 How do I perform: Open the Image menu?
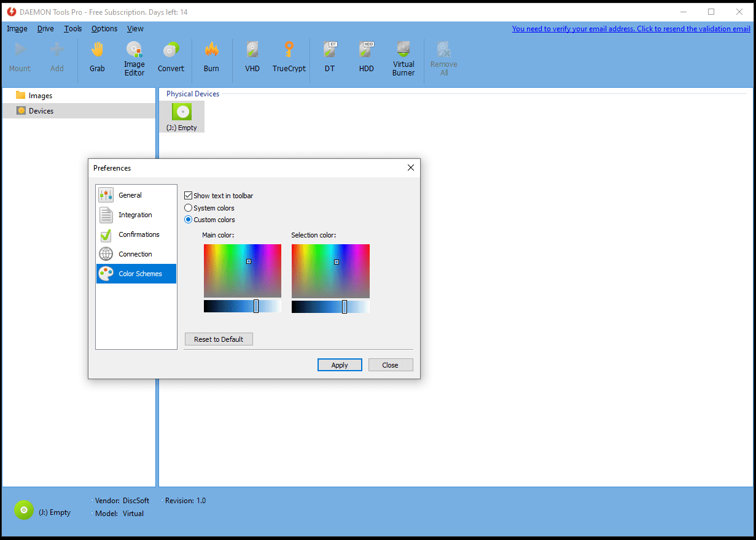[x=17, y=29]
